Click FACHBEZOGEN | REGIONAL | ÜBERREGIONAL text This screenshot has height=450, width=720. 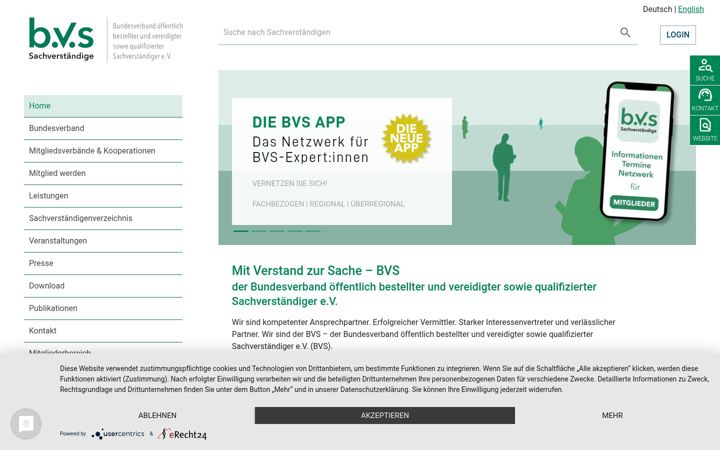pyautogui.click(x=328, y=204)
